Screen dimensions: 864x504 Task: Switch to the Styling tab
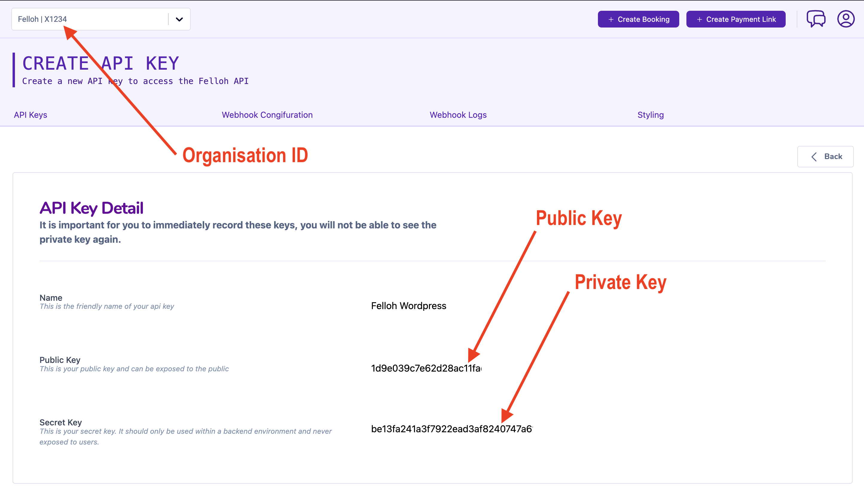tap(651, 115)
